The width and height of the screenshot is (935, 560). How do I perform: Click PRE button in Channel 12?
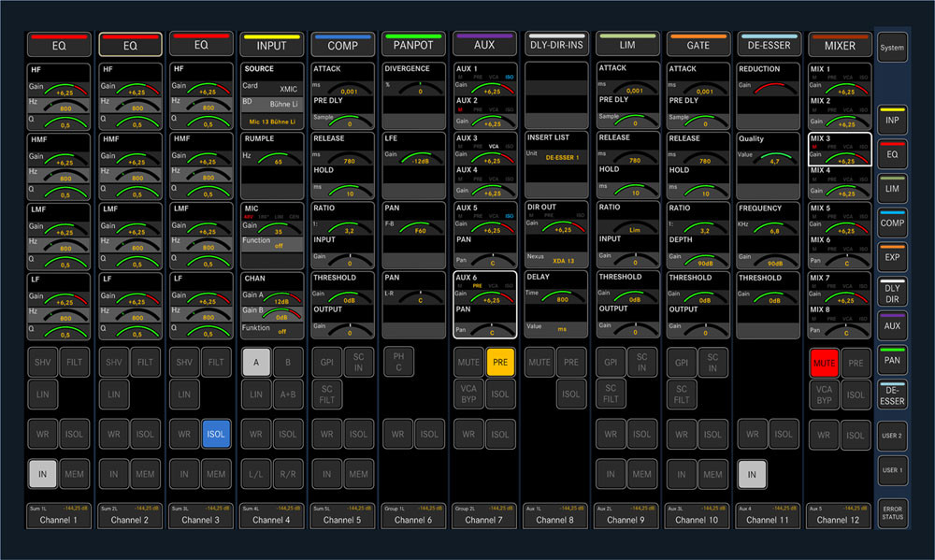pyautogui.click(x=856, y=363)
